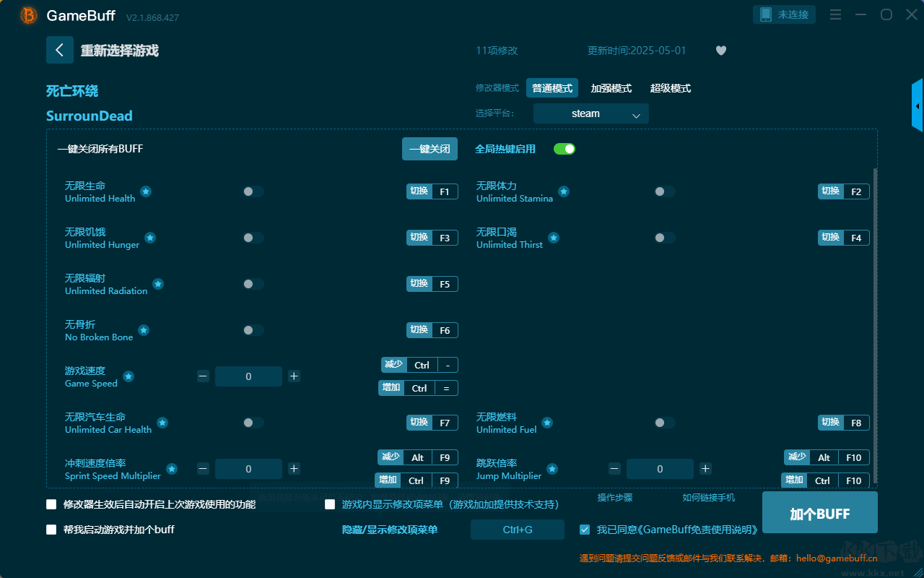Click the phone connection icon 未连接
Screen dimensions: 924x578
[785, 14]
